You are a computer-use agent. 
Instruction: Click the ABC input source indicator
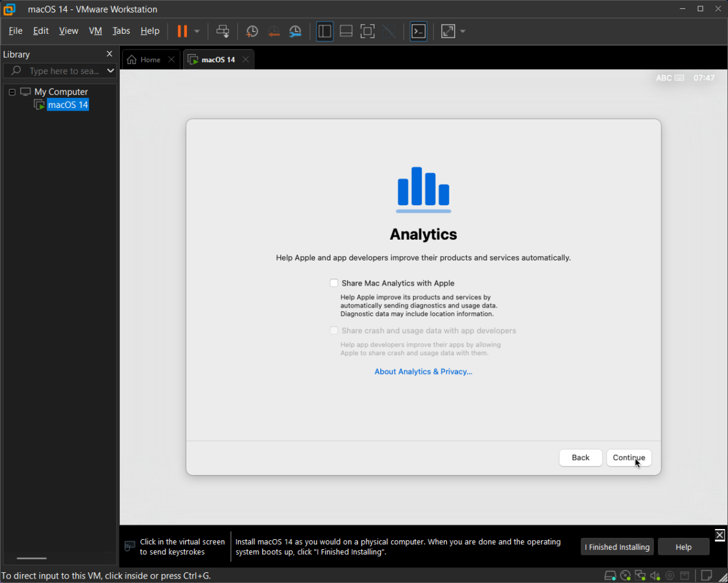[x=670, y=78]
